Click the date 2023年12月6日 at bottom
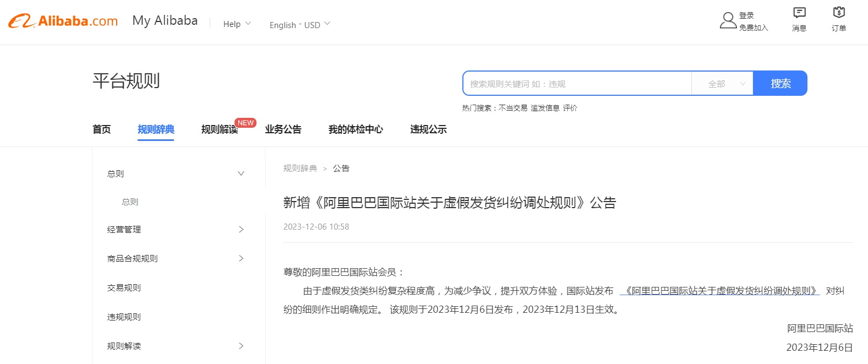 tap(820, 347)
